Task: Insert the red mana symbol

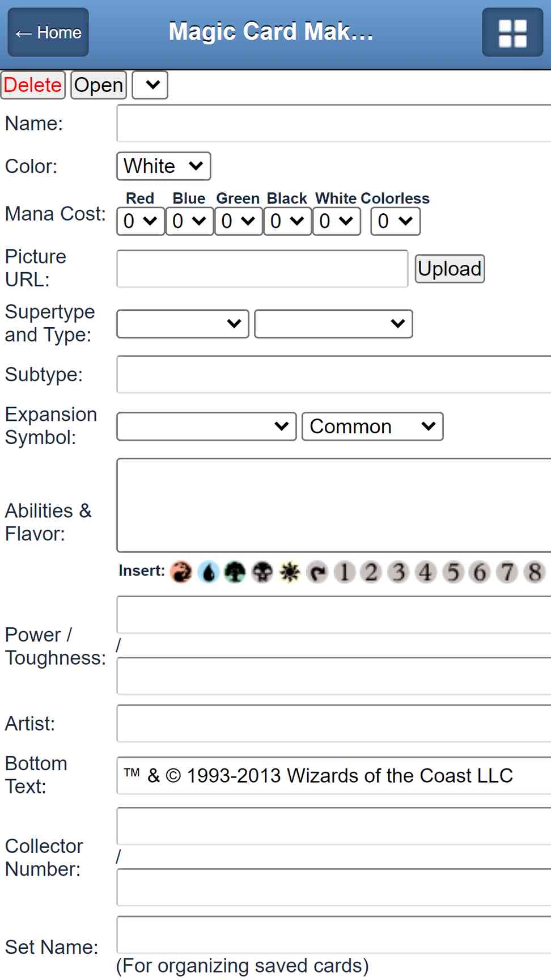Action: (x=181, y=572)
